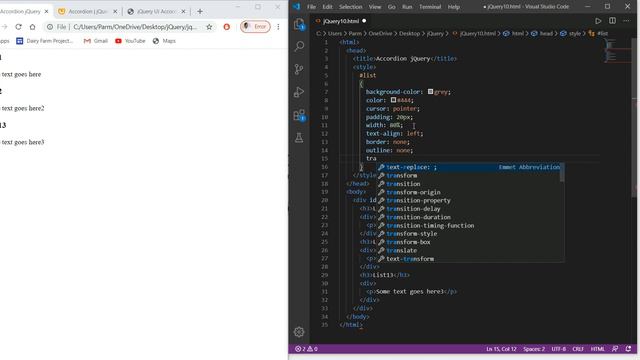Close the Accordion jQuery tab
Image resolution: width=640 pixels, height=360 pixels.
pyautogui.click(x=46, y=11)
